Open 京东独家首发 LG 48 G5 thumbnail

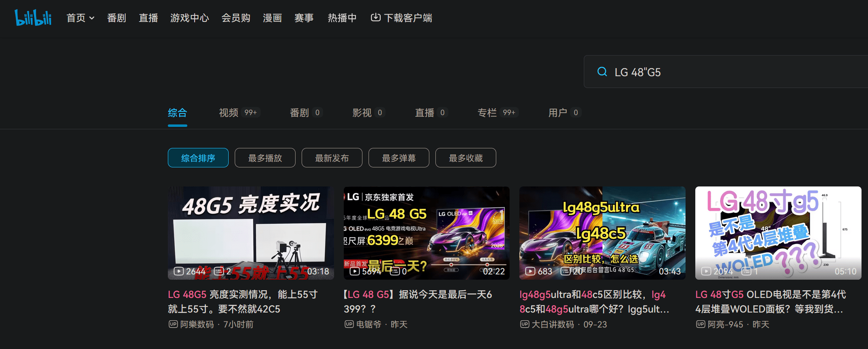click(x=426, y=233)
